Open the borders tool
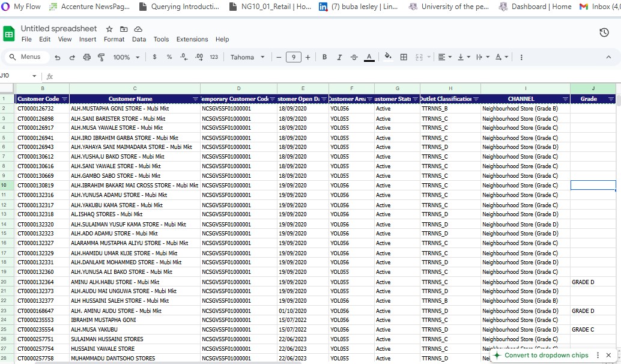This screenshot has height=364, width=621. click(x=404, y=57)
